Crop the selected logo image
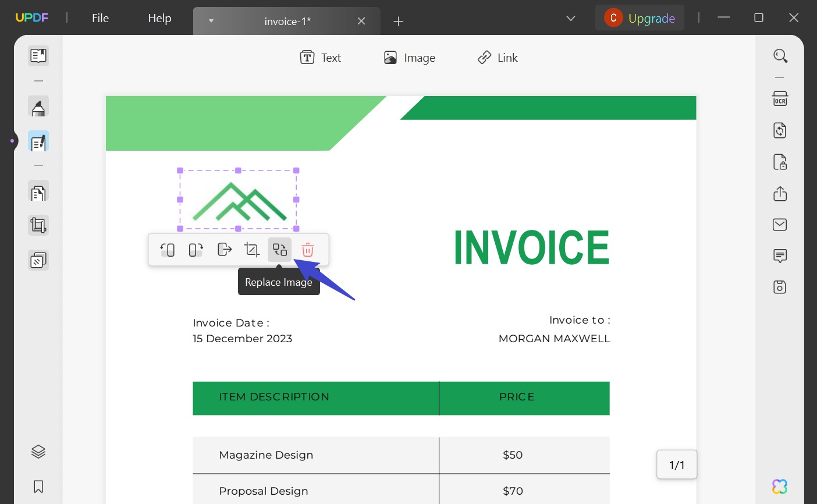This screenshot has width=817, height=504. 251,249
